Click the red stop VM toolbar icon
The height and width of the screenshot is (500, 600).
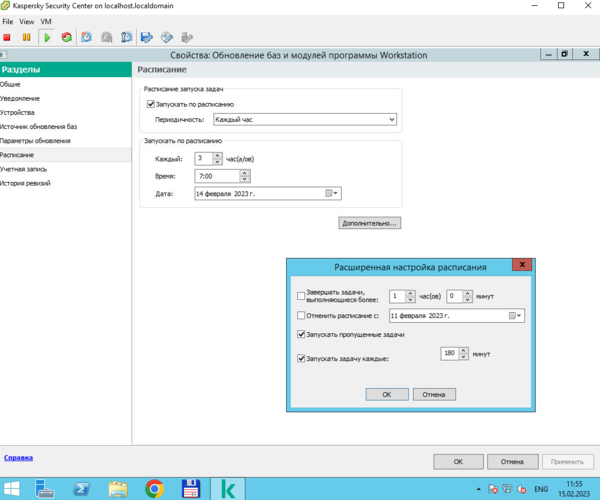[7, 37]
